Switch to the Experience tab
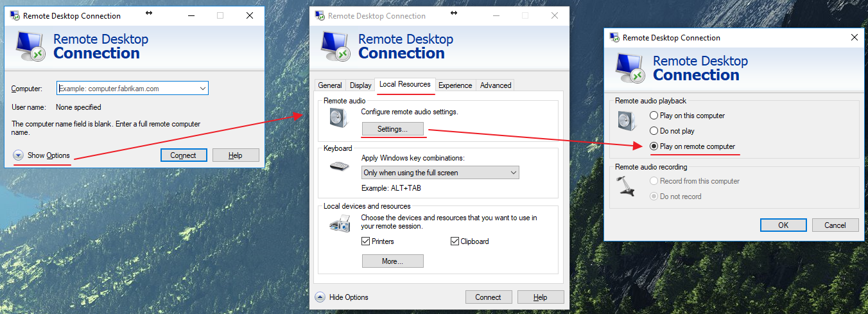 455,85
